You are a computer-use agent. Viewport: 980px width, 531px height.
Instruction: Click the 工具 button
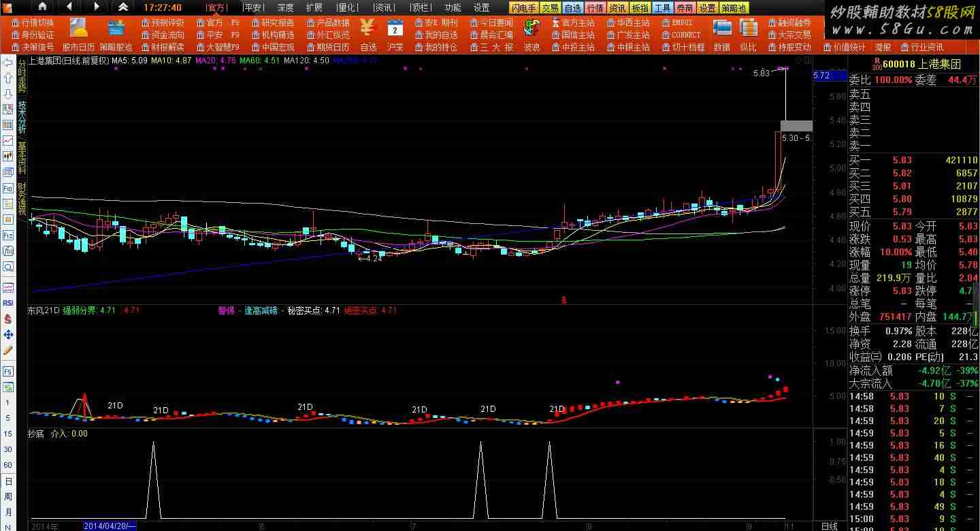(x=662, y=8)
